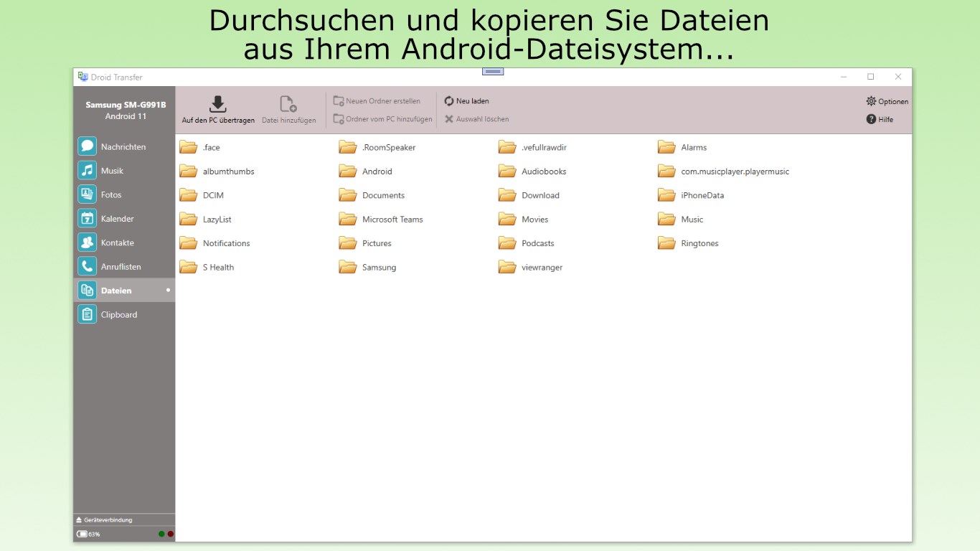Click the Podcasts folder name
The image size is (980, 551).
(538, 243)
